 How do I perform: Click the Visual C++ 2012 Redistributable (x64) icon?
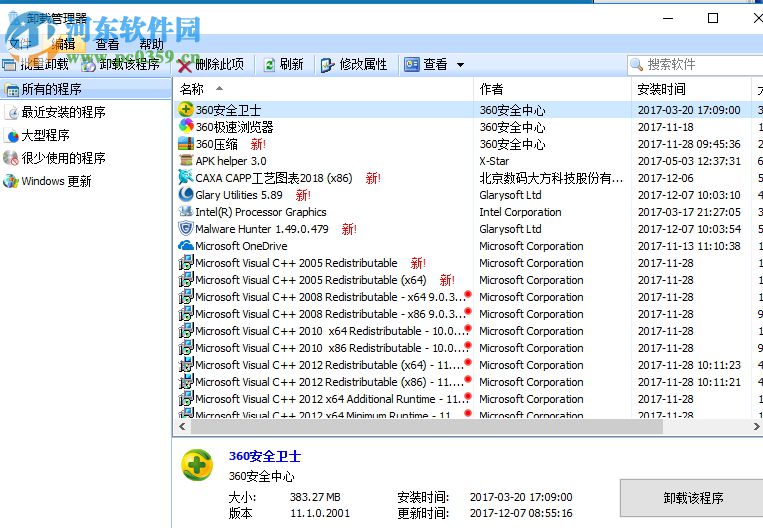click(186, 364)
